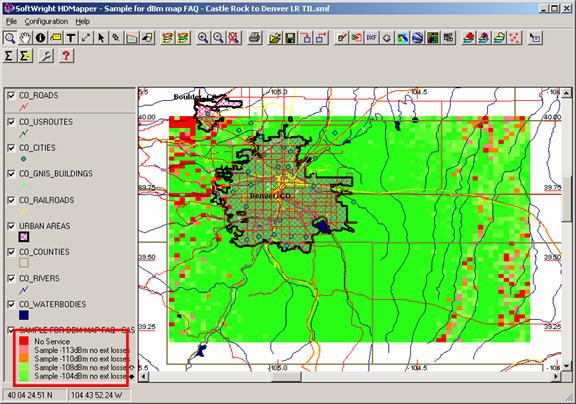Click the map's vertical scrollbar up arrow

point(566,93)
